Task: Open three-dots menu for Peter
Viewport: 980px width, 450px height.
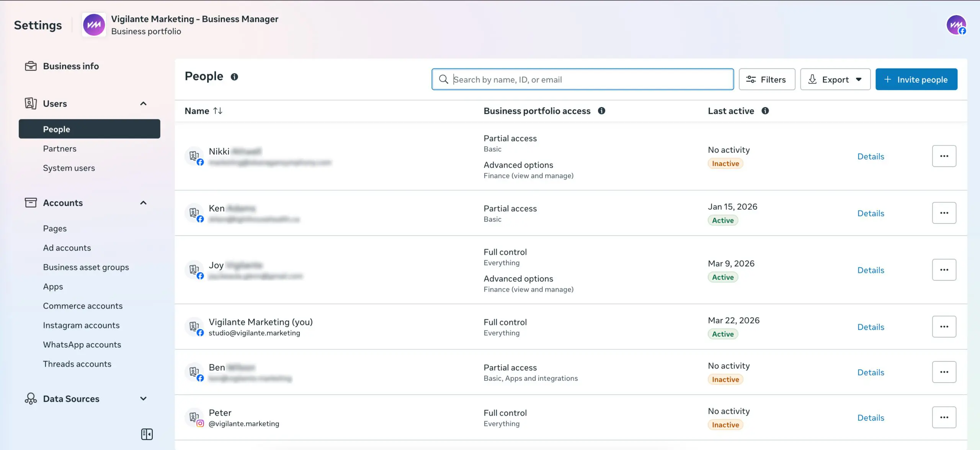Action: click(944, 417)
